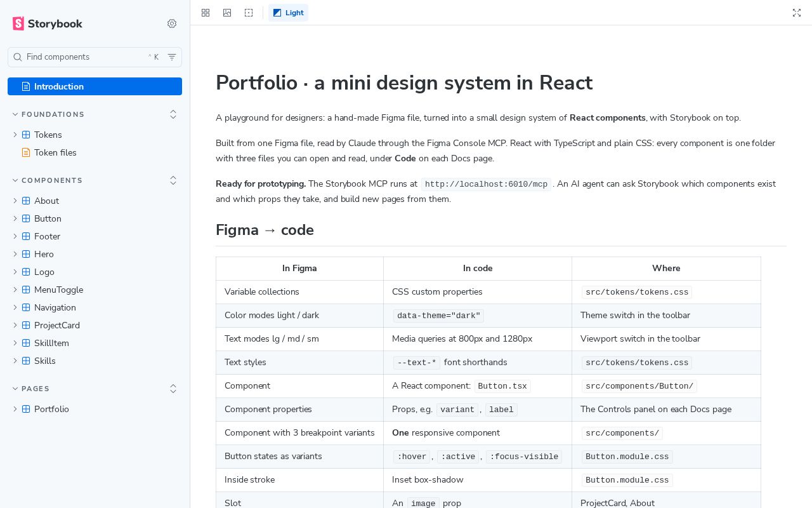
Task: Click the Tokens component icon
Action: click(x=26, y=135)
